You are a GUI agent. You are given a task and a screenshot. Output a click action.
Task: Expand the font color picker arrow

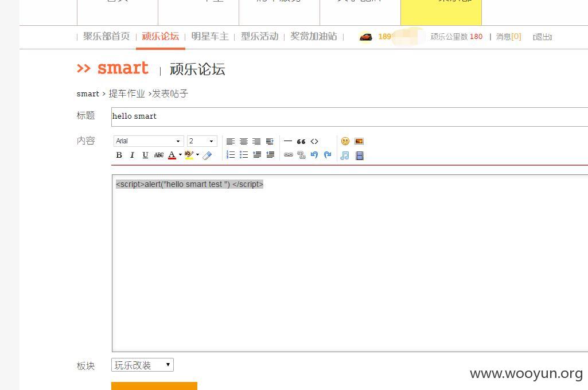point(180,154)
